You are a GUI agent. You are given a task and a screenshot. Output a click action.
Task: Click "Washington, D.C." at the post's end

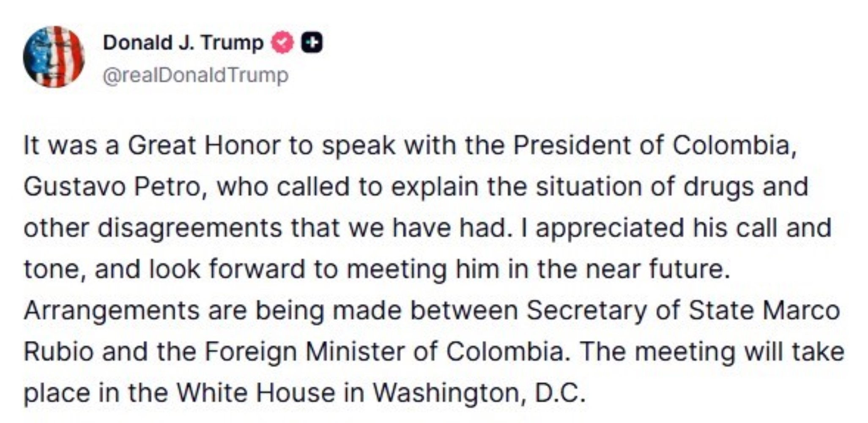click(479, 393)
